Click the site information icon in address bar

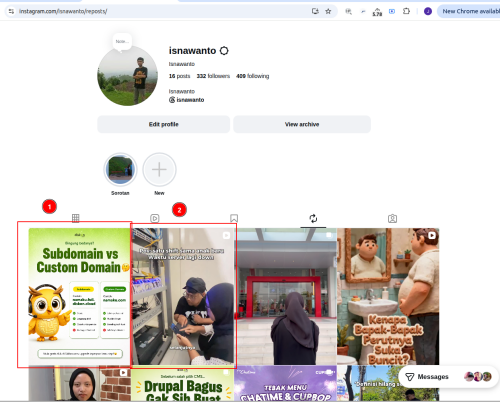pyautogui.click(x=11, y=11)
